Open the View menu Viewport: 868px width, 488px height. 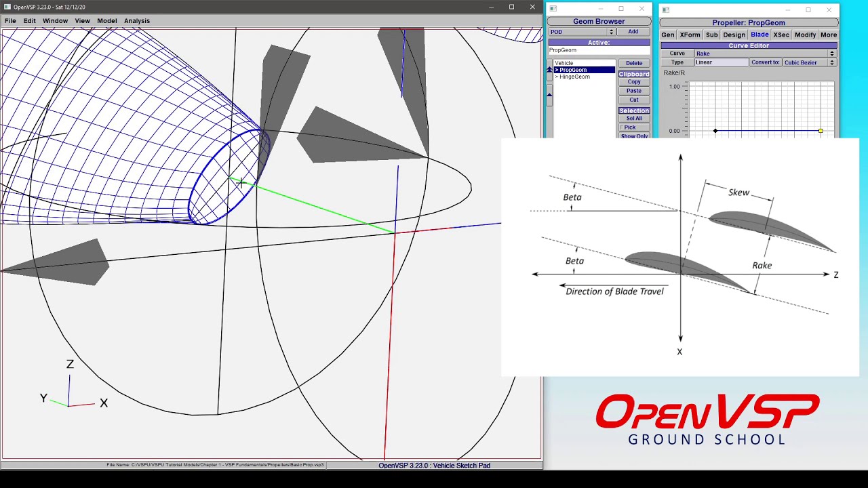[82, 21]
